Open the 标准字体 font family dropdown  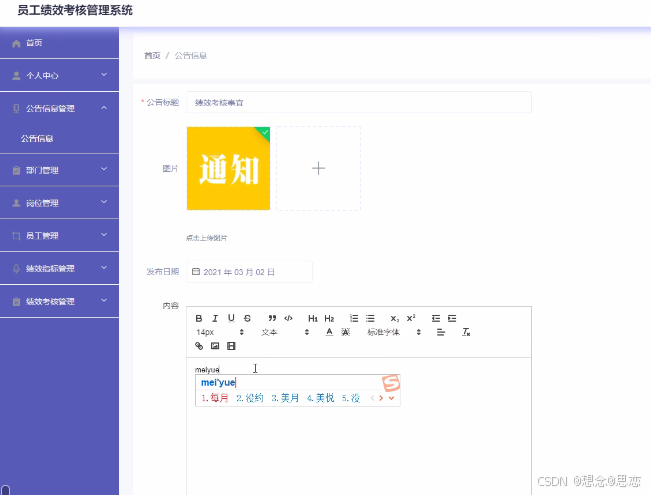(394, 332)
